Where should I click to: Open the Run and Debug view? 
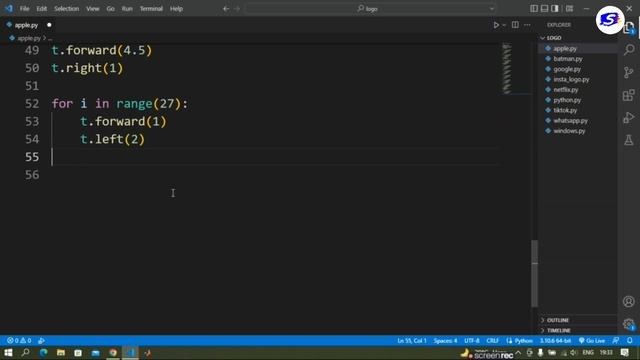[629, 118]
